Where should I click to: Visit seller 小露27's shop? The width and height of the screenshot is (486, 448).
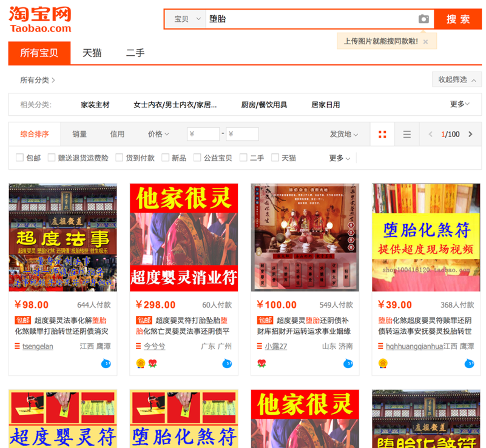click(276, 346)
